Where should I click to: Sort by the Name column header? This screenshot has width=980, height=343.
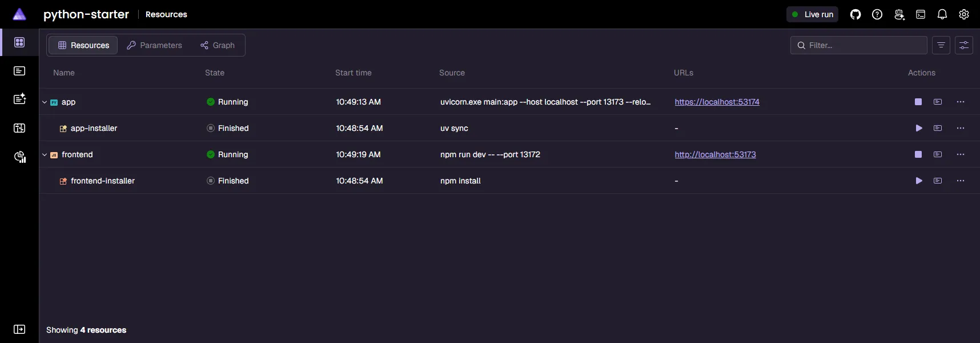pos(64,73)
